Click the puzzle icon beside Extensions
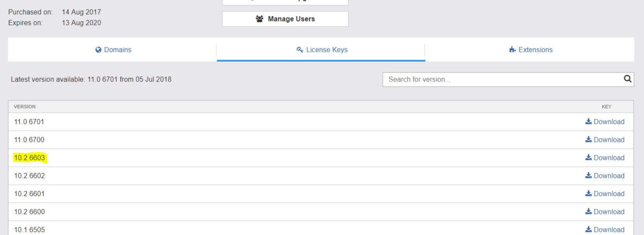This screenshot has height=235, width=644. click(x=512, y=49)
